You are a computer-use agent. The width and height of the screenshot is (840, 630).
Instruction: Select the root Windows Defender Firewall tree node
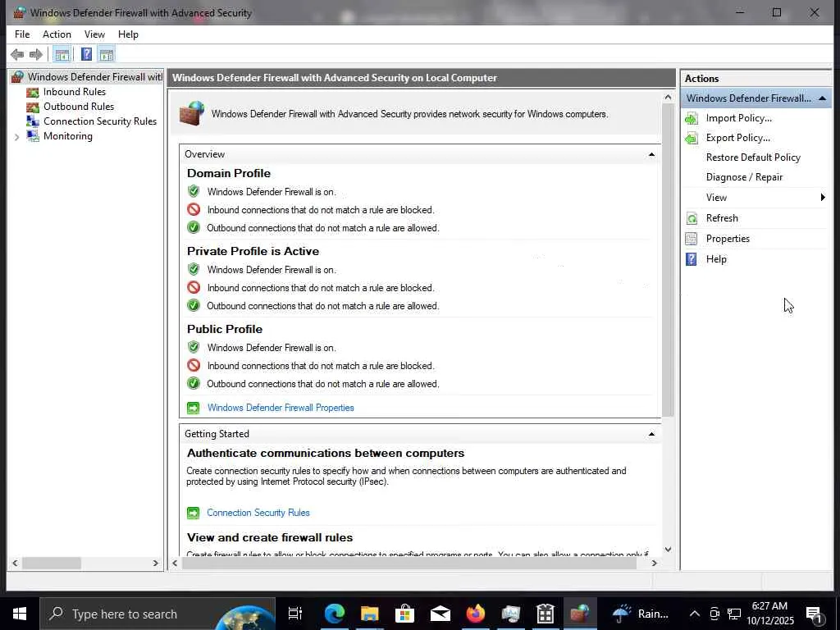tap(95, 76)
